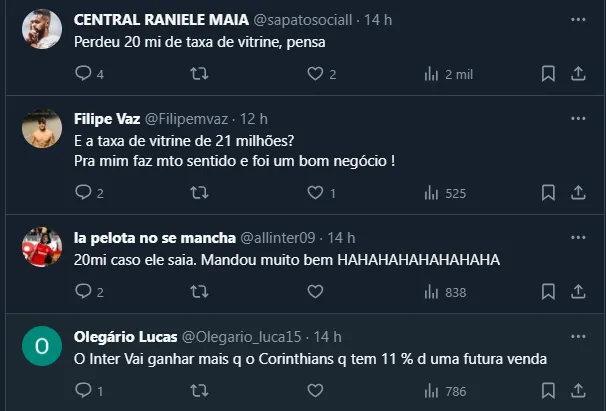The width and height of the screenshot is (606, 411).
Task: Open more options on Filipe Vaz's tweet
Action: (578, 118)
